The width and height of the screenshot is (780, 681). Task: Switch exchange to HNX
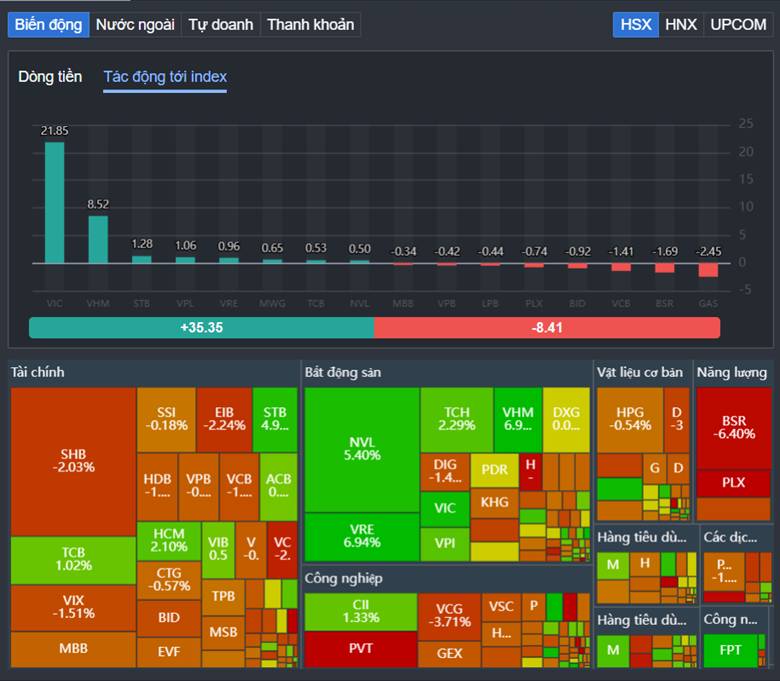[681, 24]
